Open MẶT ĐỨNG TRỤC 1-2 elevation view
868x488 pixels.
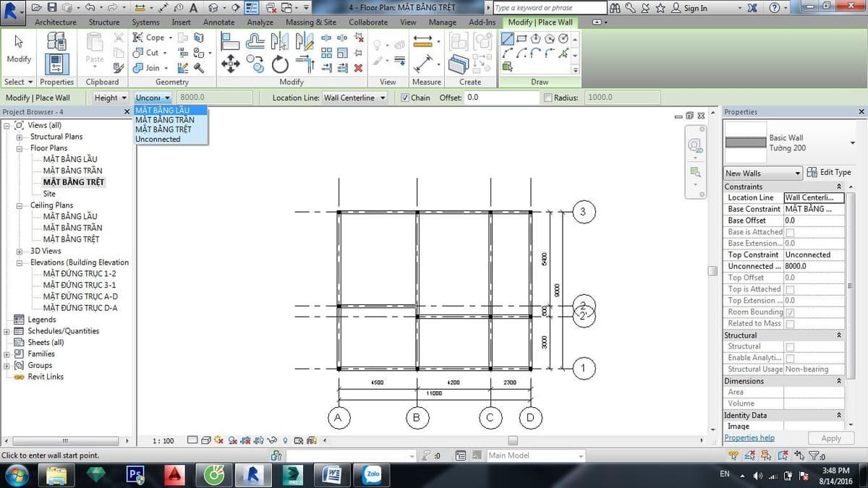(80, 274)
